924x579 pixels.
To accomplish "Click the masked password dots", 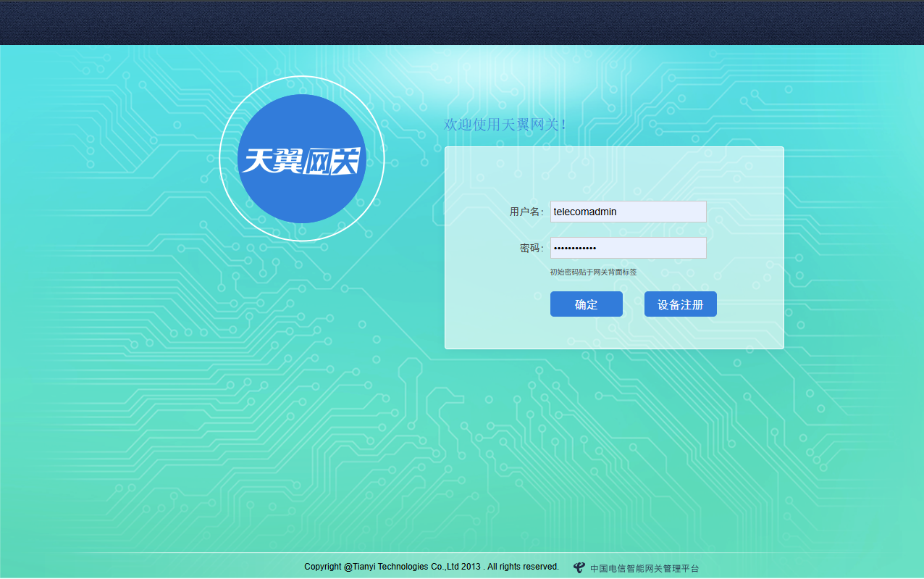I will [576, 248].
